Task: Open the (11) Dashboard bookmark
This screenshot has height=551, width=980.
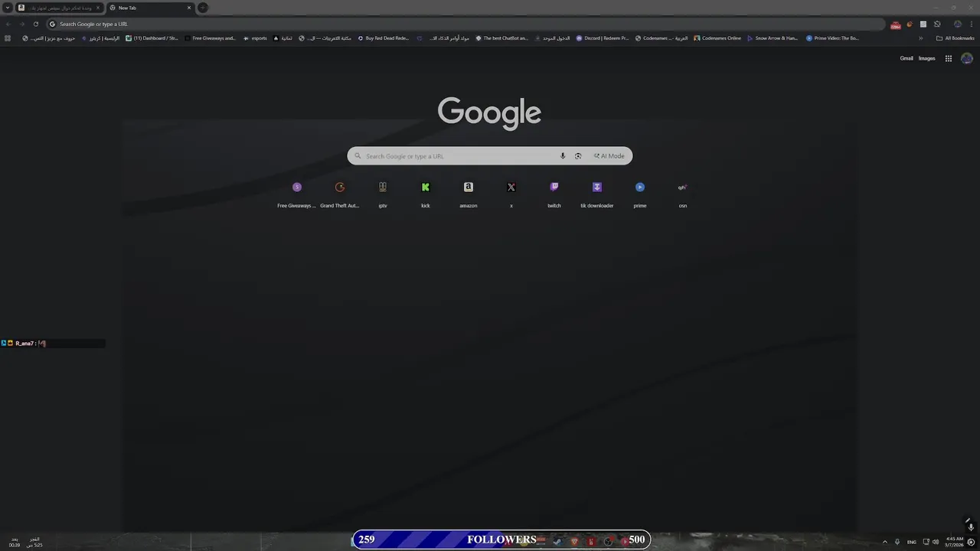Action: [152, 38]
